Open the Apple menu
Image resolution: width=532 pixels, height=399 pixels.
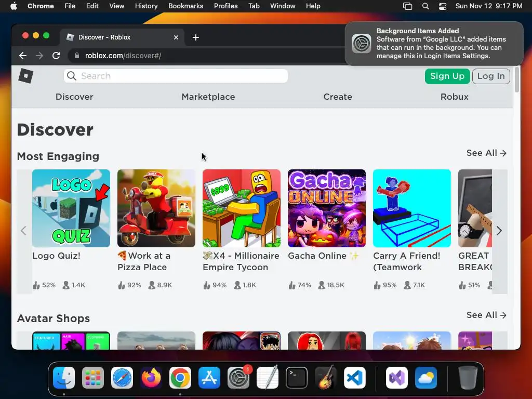click(14, 6)
